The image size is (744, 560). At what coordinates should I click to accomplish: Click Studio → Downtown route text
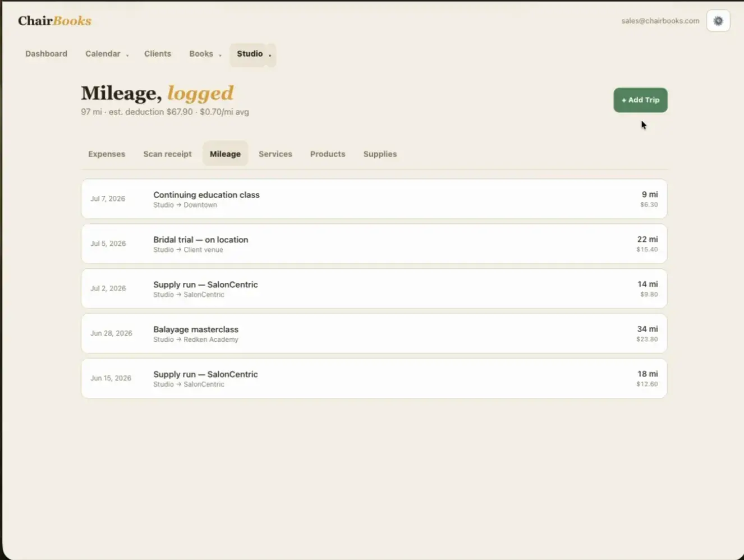pyautogui.click(x=185, y=205)
